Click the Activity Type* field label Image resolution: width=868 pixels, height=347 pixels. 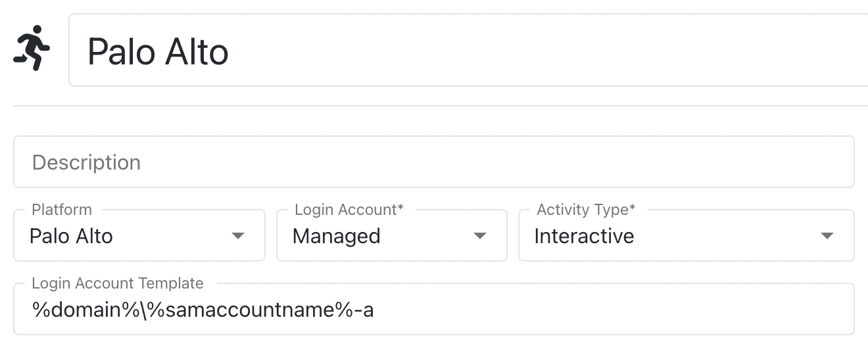coord(586,210)
